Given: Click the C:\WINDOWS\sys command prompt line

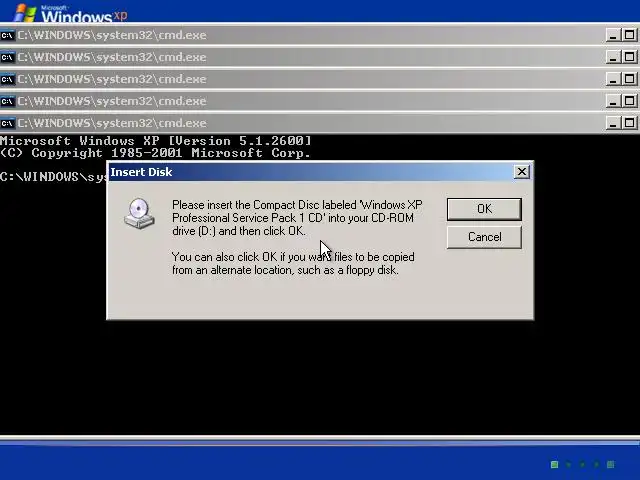Looking at the screenshot, I should 53,177.
